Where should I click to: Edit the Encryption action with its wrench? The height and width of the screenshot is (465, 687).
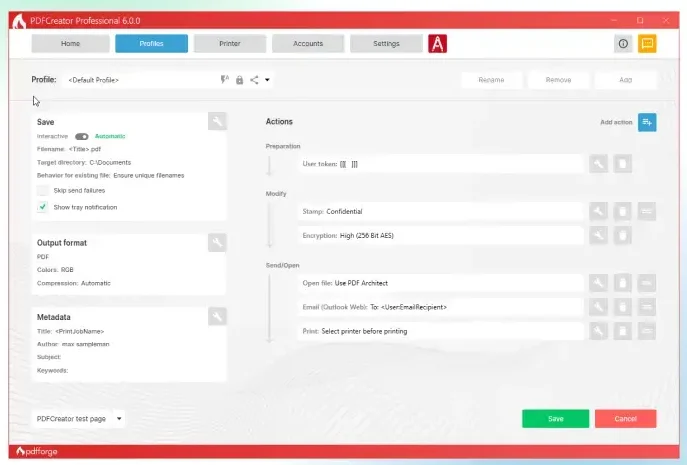(x=598, y=235)
